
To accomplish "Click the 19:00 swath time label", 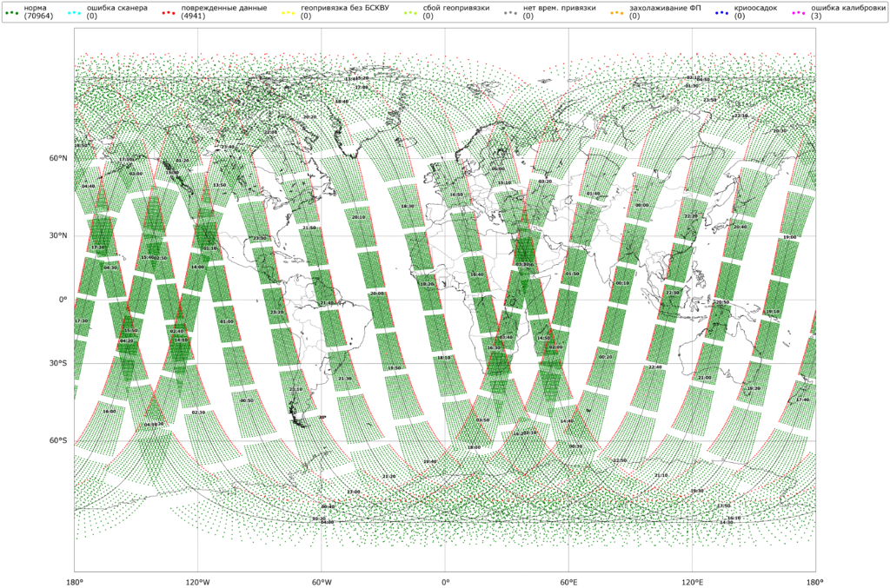I will coord(789,237).
